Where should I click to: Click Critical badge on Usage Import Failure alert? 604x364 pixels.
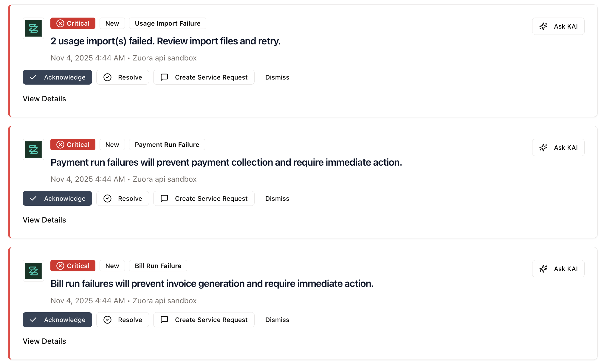(x=73, y=23)
